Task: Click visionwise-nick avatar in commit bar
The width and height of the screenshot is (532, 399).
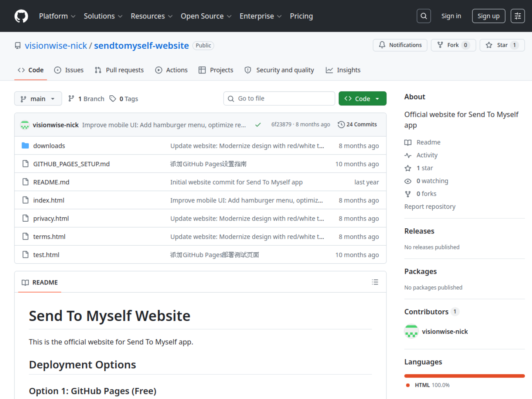Action: (x=25, y=125)
